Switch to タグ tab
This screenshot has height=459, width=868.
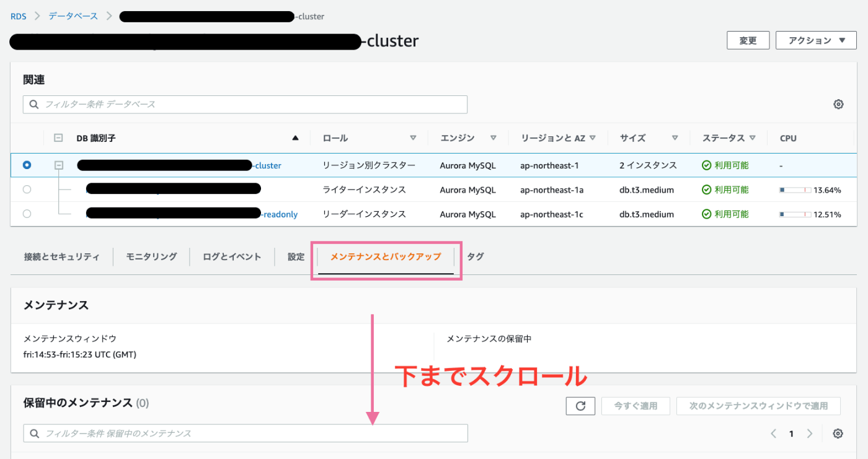(476, 256)
